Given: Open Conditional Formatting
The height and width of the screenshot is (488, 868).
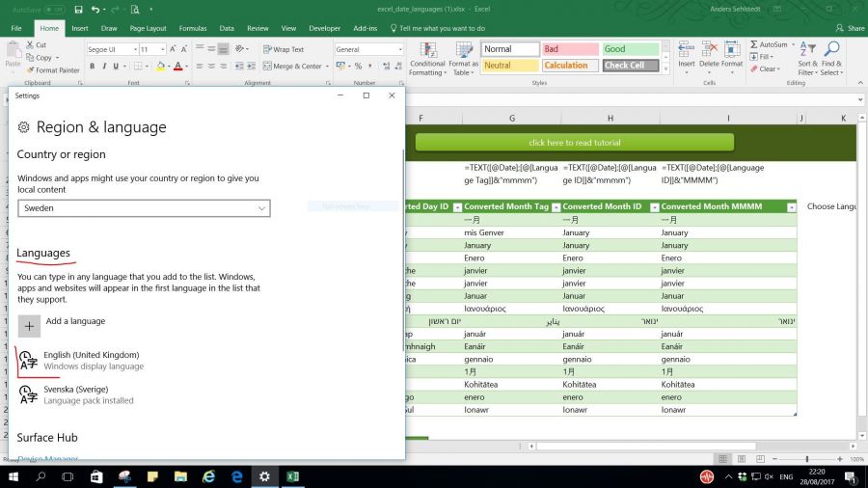Looking at the screenshot, I should click(x=427, y=59).
